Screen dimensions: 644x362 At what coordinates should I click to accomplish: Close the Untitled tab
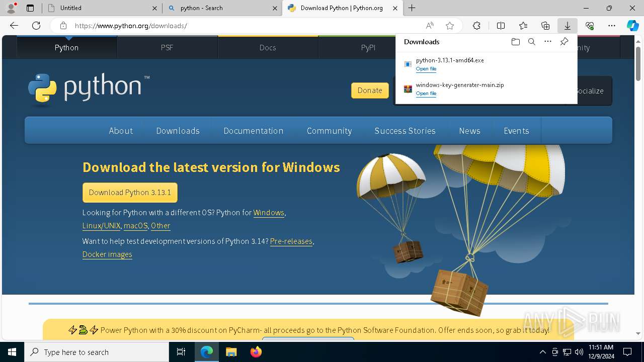(x=154, y=8)
